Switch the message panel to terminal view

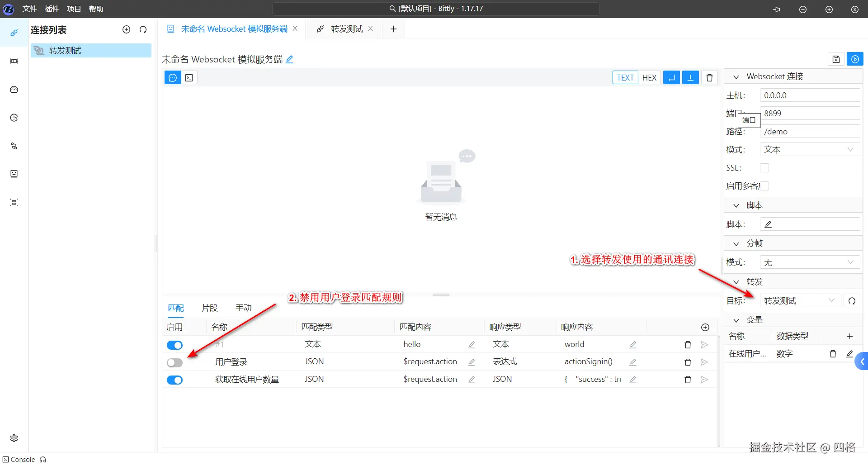189,78
